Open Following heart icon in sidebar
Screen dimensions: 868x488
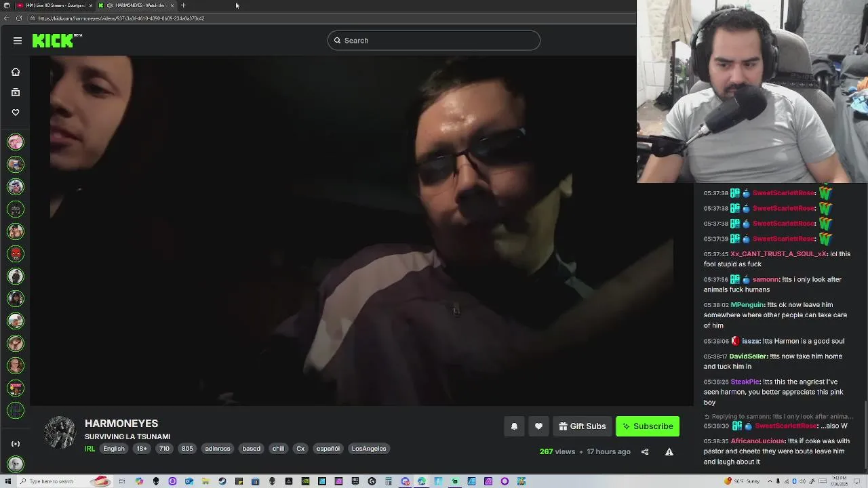pyautogui.click(x=16, y=113)
